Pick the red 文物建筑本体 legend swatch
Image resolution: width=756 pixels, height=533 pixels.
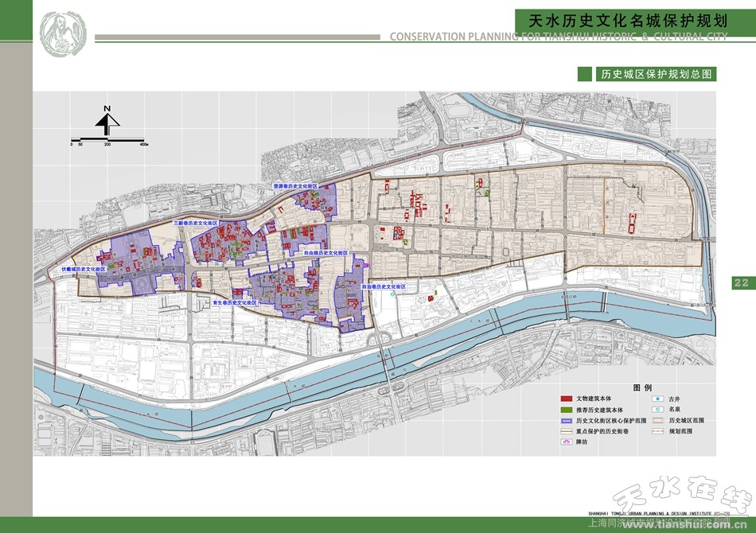[x=567, y=397]
